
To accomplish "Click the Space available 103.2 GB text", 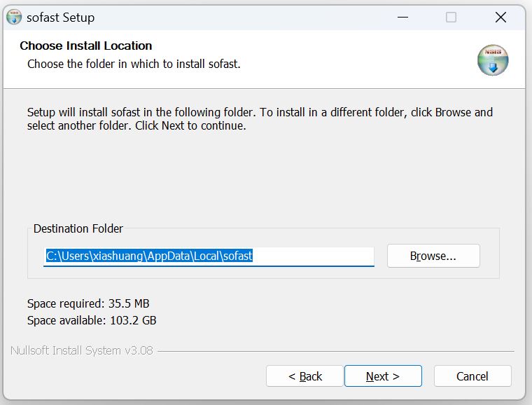I will pos(92,320).
